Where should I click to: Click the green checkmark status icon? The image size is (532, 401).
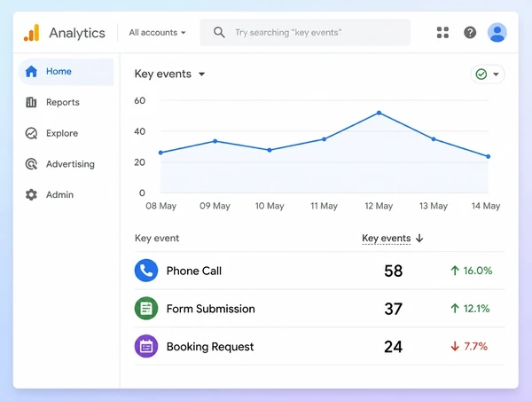(x=481, y=74)
